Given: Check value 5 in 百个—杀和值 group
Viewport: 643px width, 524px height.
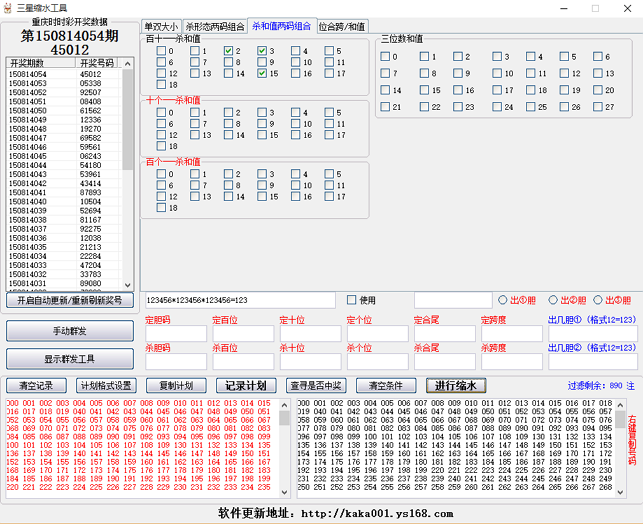Looking at the screenshot, I should (329, 174).
